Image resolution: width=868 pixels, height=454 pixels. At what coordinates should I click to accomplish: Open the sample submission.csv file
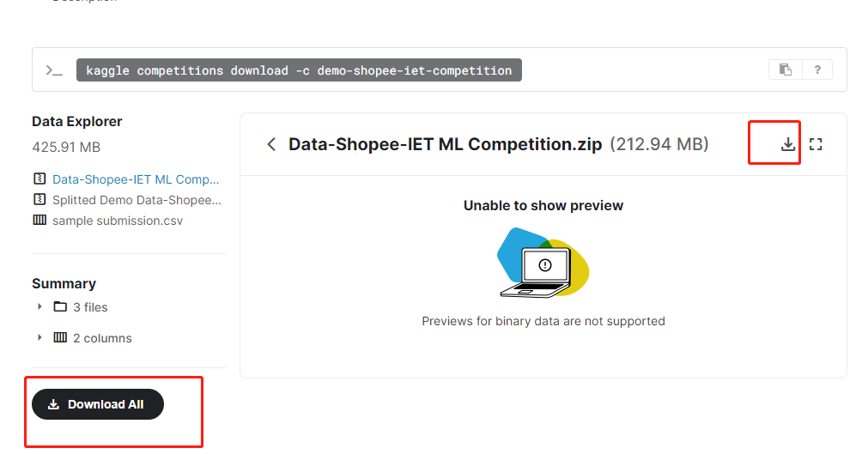[x=118, y=221]
